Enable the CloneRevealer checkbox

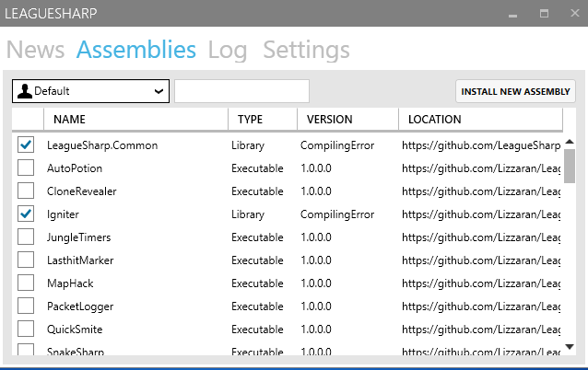tap(26, 191)
